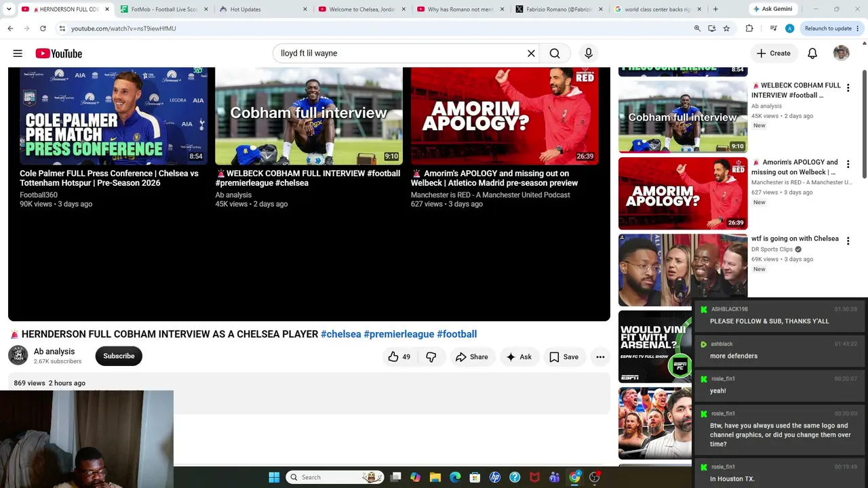Open Windows Start menu

pos(274,477)
